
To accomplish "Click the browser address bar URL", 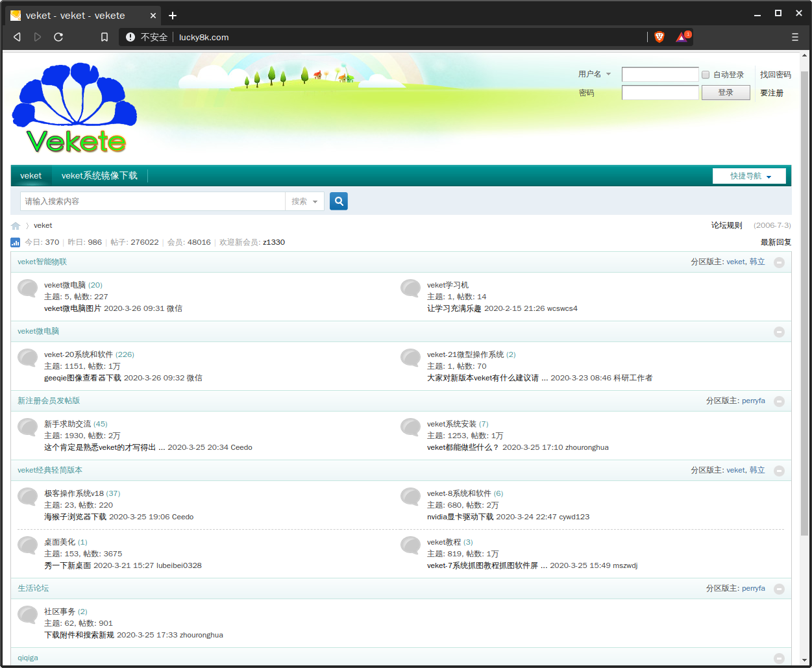I will click(x=204, y=37).
